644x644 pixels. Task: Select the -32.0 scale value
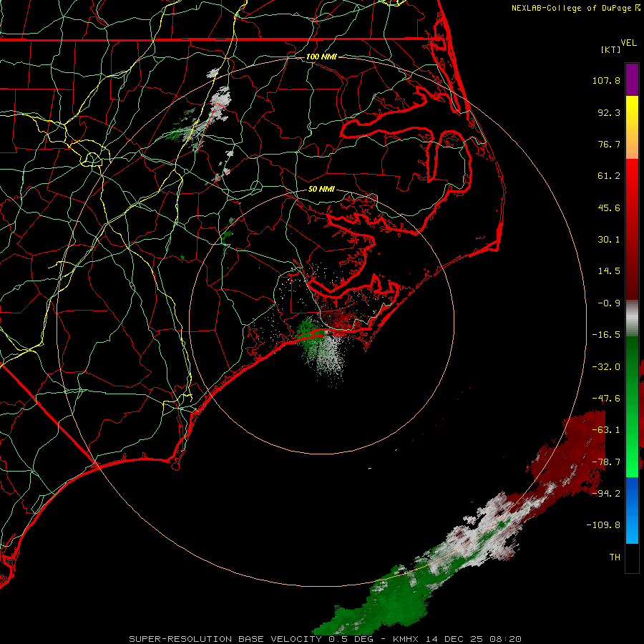606,367
